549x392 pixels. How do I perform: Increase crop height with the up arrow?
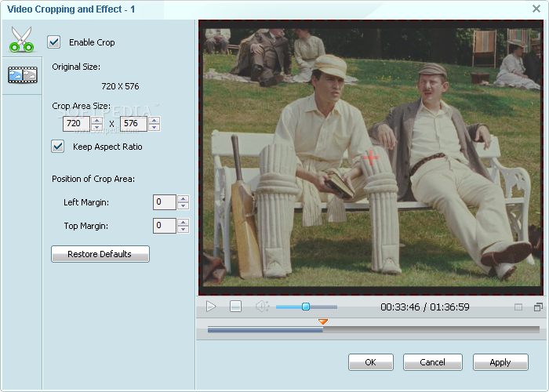click(154, 120)
